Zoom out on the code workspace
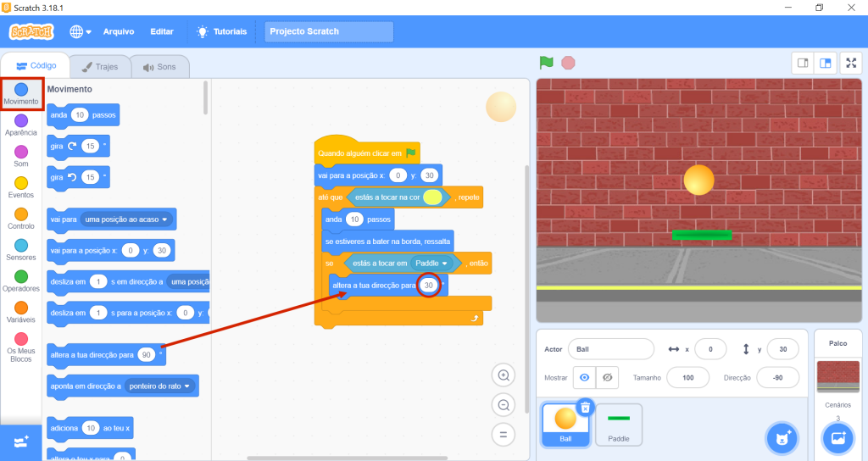868x461 pixels. point(504,405)
